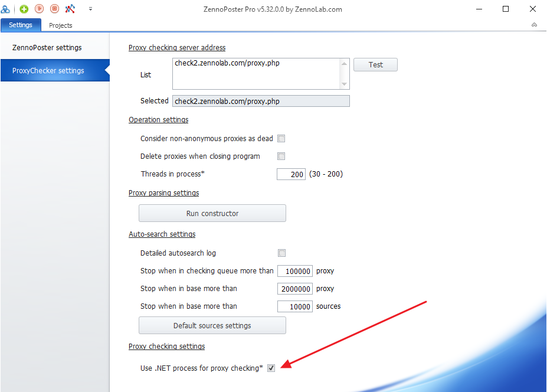Switch to the Settings tab
Viewport: 547px width, 392px height.
(21, 25)
